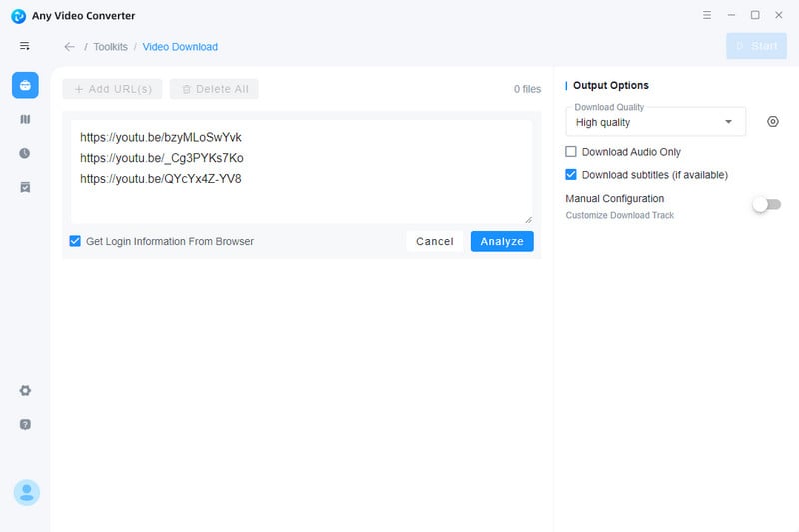Expand the Download Quality dropdown
The image size is (799, 532).
(656, 122)
